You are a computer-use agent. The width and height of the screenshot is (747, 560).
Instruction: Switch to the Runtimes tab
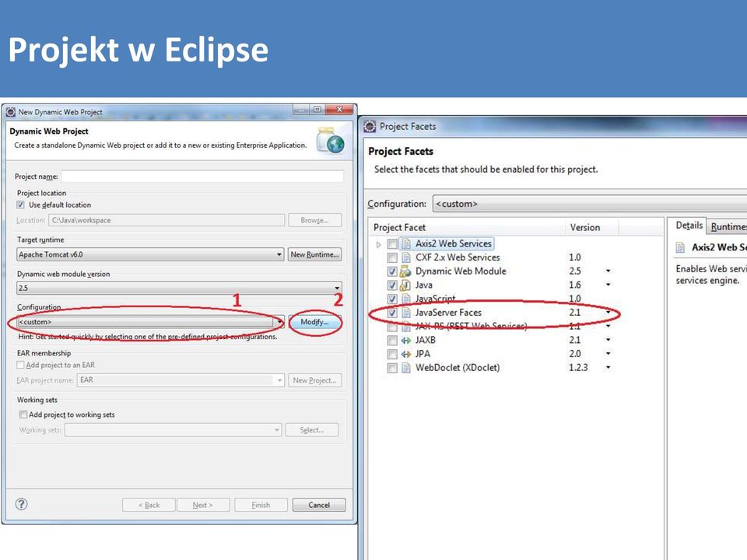[727, 226]
